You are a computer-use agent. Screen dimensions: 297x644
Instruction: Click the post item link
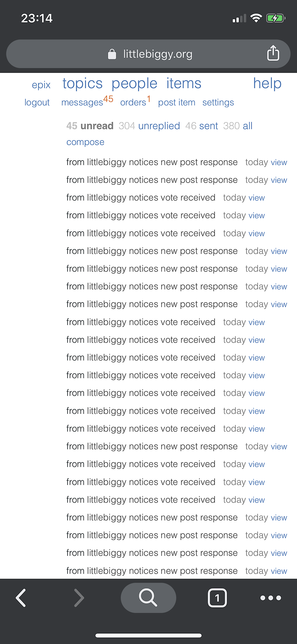tap(177, 103)
